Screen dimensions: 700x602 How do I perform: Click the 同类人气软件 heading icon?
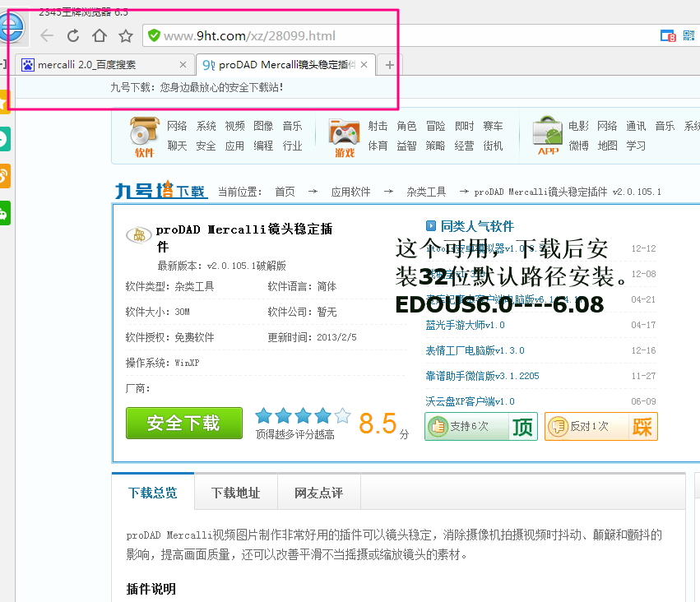click(430, 226)
